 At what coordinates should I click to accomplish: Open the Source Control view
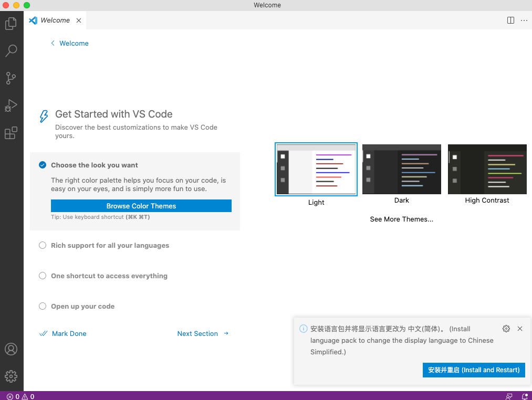11,78
